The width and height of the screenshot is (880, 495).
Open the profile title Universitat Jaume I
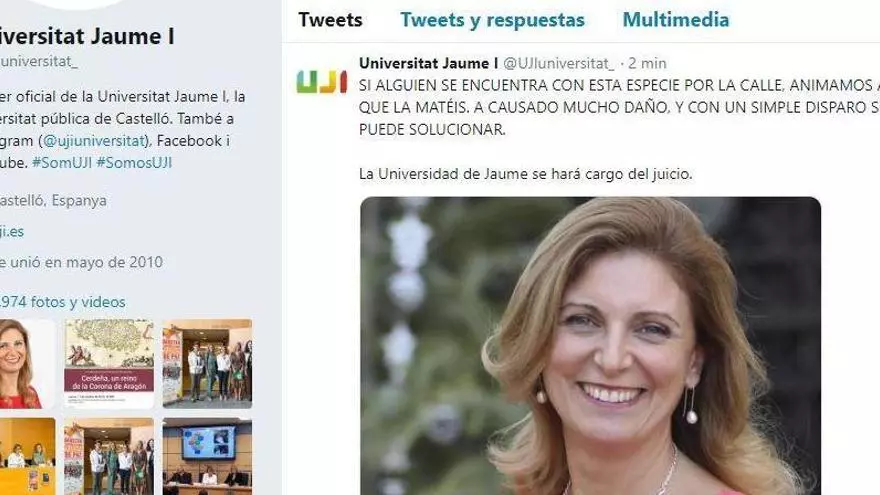pos(87,36)
